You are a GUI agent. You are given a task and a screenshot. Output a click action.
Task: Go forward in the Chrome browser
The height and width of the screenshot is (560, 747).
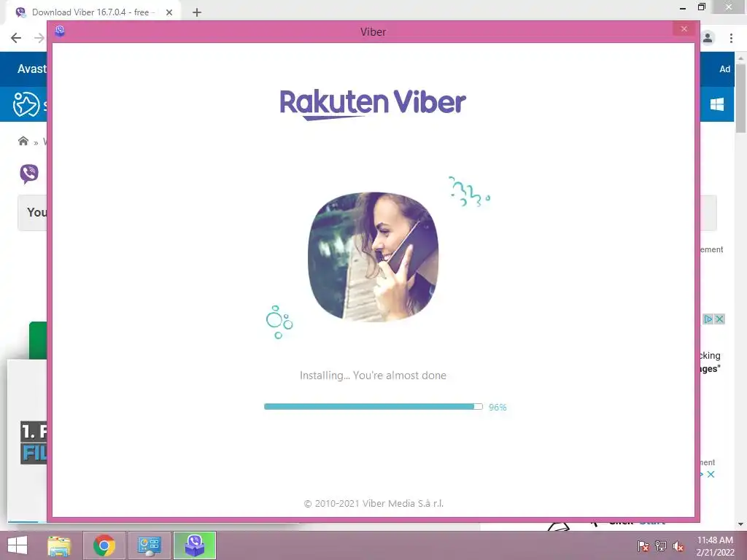tap(39, 38)
